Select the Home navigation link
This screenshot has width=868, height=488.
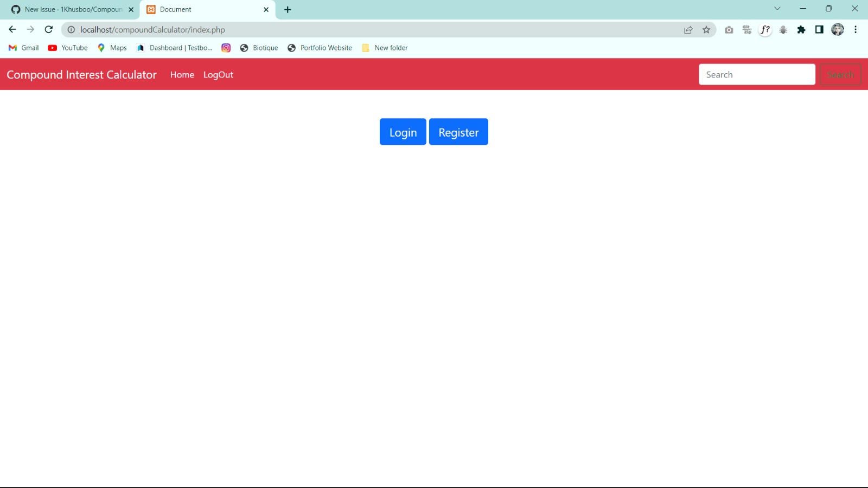pos(182,75)
